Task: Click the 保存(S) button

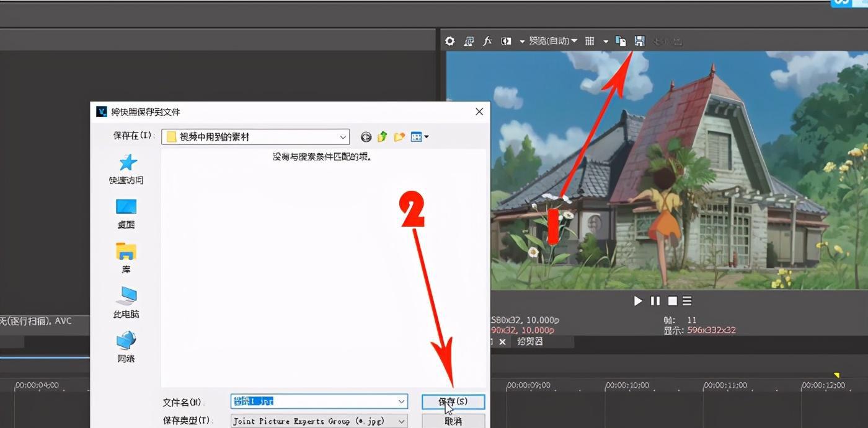Action: pos(453,401)
